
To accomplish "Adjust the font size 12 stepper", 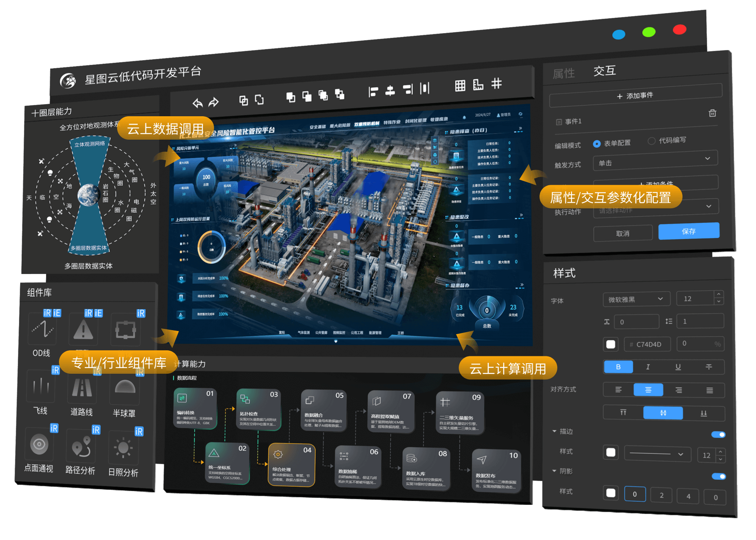I will point(718,298).
